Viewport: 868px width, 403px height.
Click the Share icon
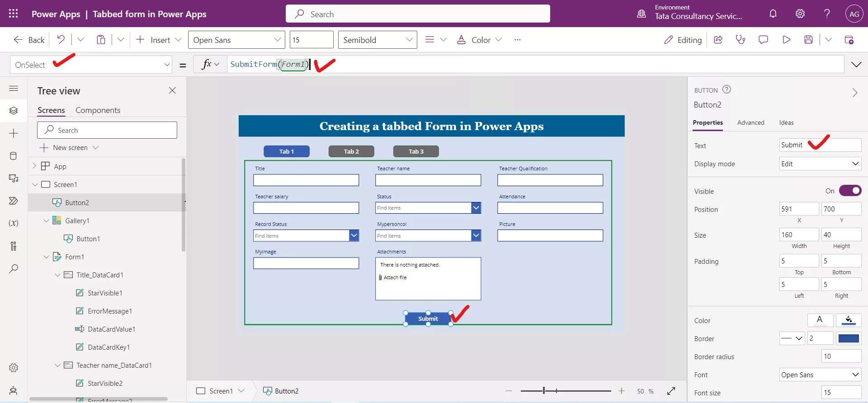point(718,40)
